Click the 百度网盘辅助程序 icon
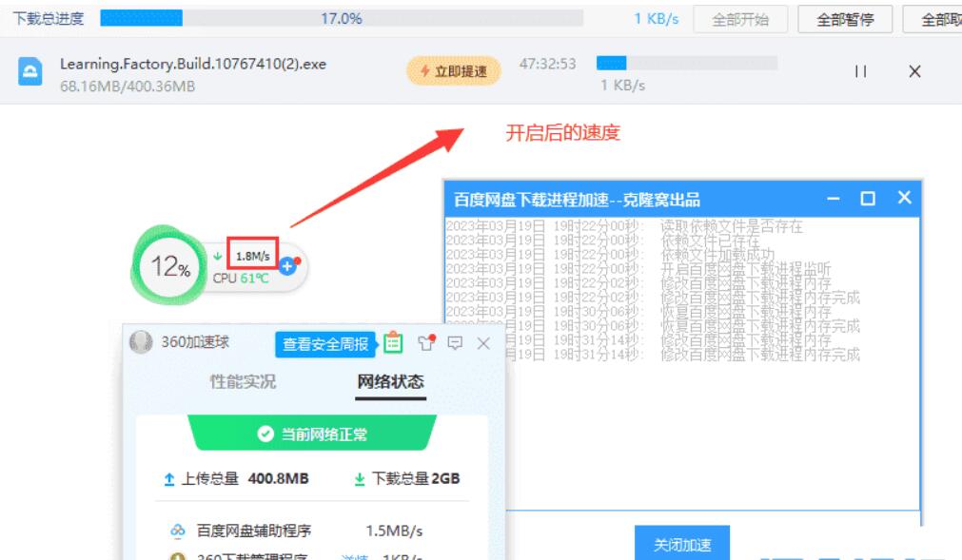Screen dimensions: 962x560 coord(178,531)
